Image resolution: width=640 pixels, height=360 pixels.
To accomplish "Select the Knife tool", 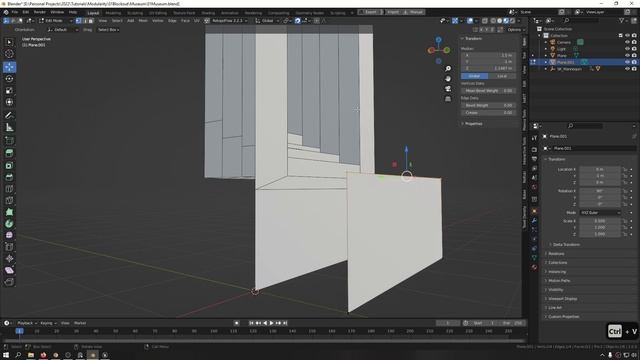I will tap(9, 200).
